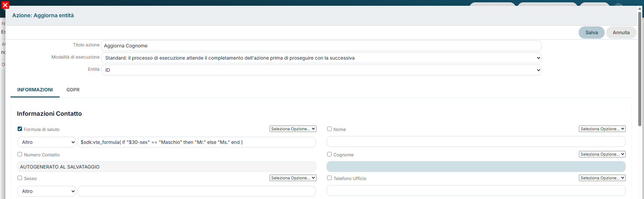644x199 pixels.
Task: Open Seleziona Opzione for Cognome
Action: [602, 154]
